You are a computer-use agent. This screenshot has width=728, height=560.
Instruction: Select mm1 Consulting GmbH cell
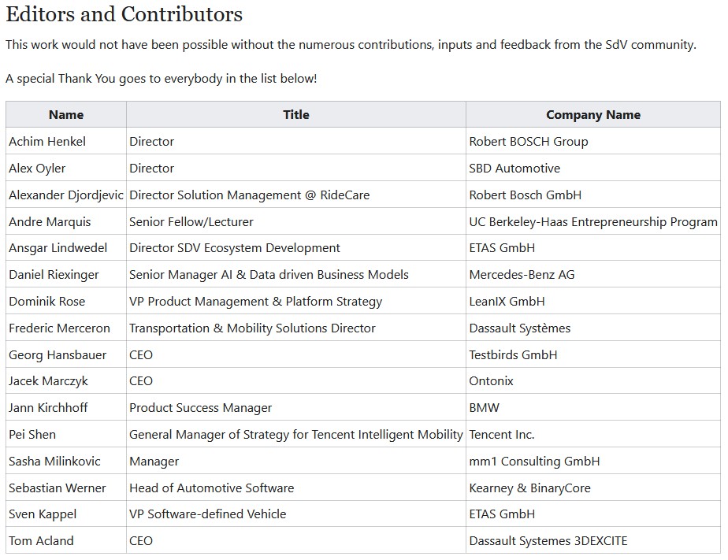(x=534, y=462)
